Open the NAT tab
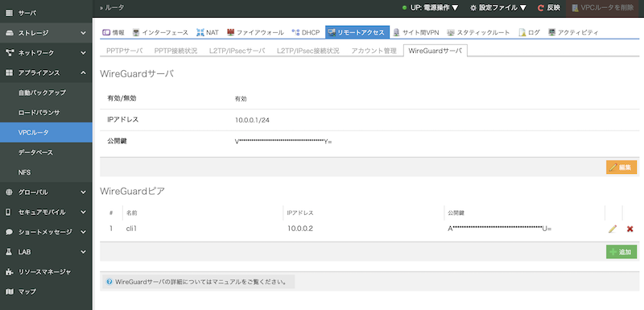Viewport: 644px width, 310px height. pos(208,32)
